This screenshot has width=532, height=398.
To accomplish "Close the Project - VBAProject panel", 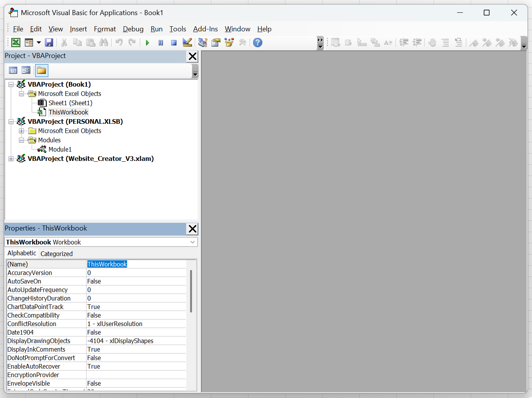I will (x=192, y=56).
